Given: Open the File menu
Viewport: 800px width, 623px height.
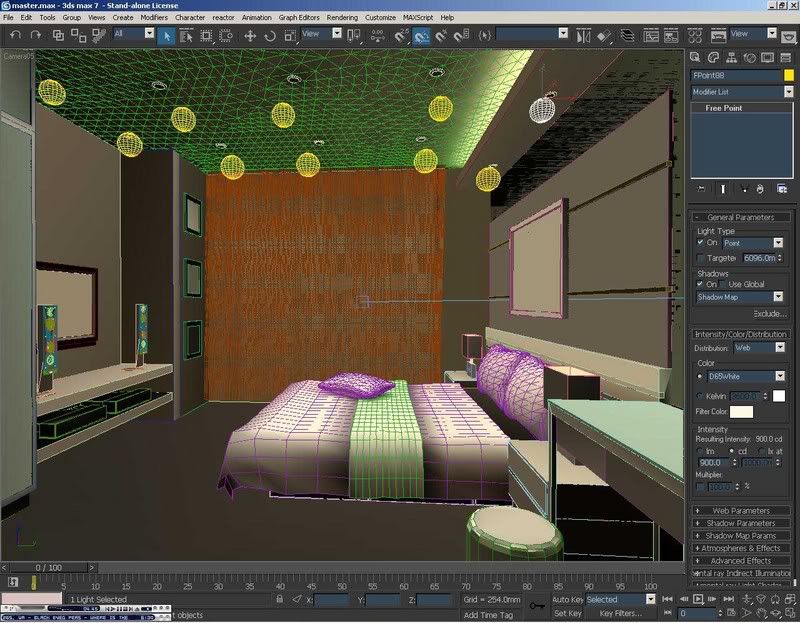Looking at the screenshot, I should click(x=8, y=17).
